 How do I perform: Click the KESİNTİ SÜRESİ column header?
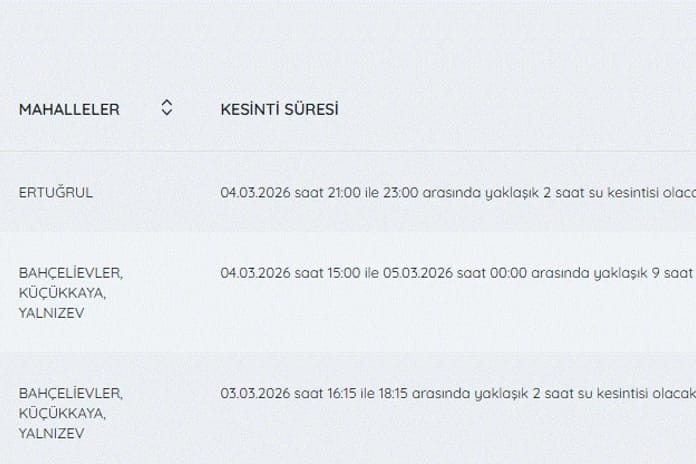click(x=279, y=110)
